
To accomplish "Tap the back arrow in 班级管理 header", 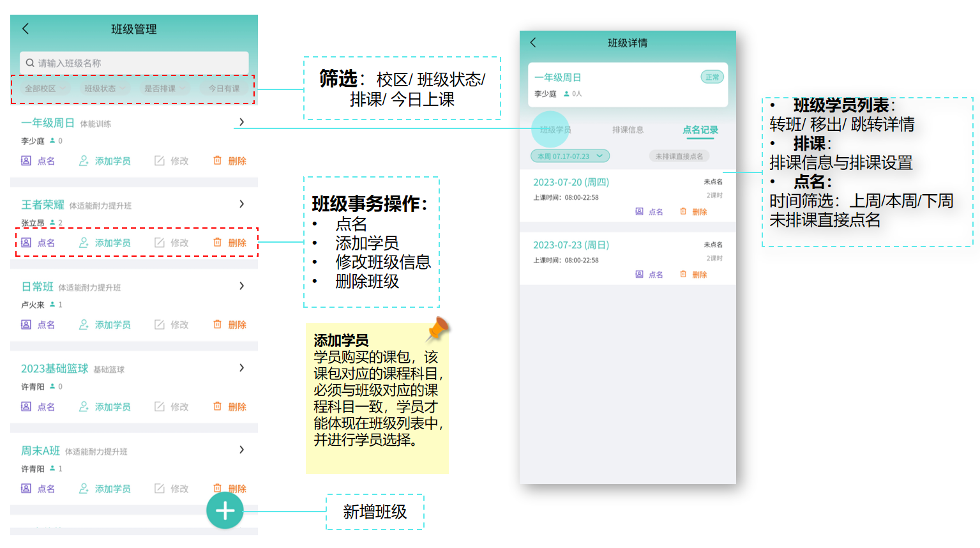I will click(x=26, y=29).
